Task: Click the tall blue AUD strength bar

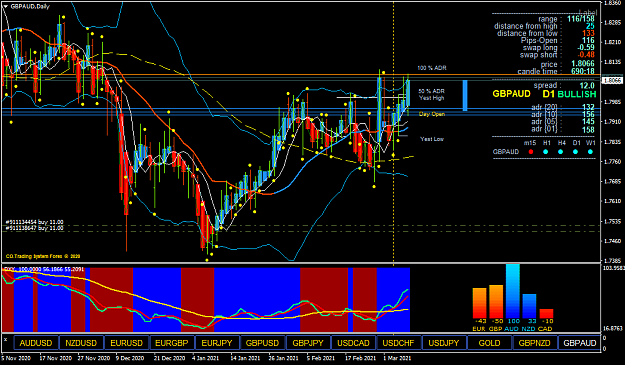Action: coord(513,290)
